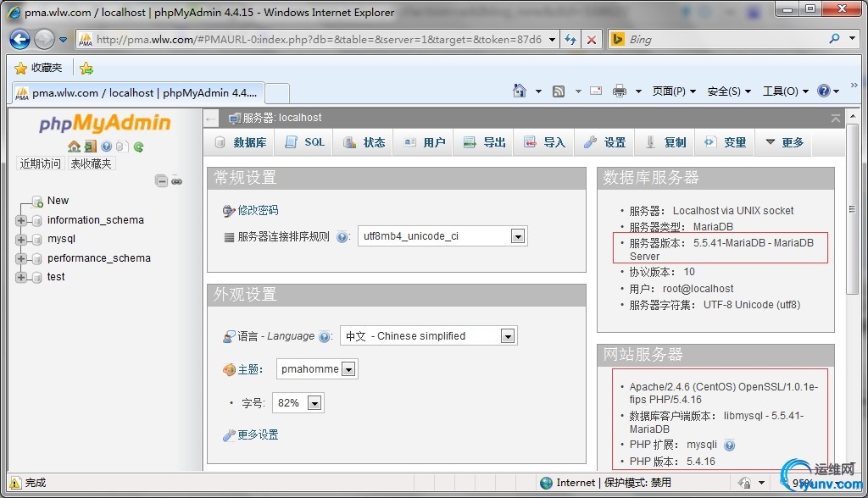Click the 服务器: localhost breadcrumb link
Image resolution: width=868 pixels, height=498 pixels.
tap(281, 118)
